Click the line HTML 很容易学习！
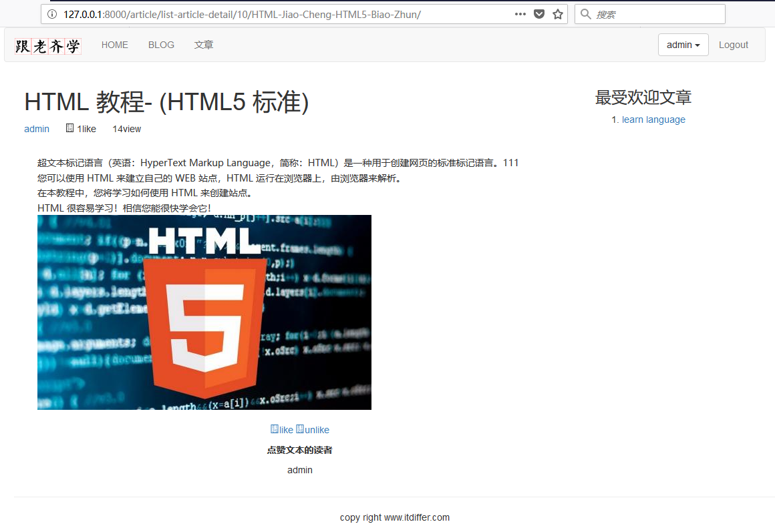The image size is (775, 532). pos(124,208)
